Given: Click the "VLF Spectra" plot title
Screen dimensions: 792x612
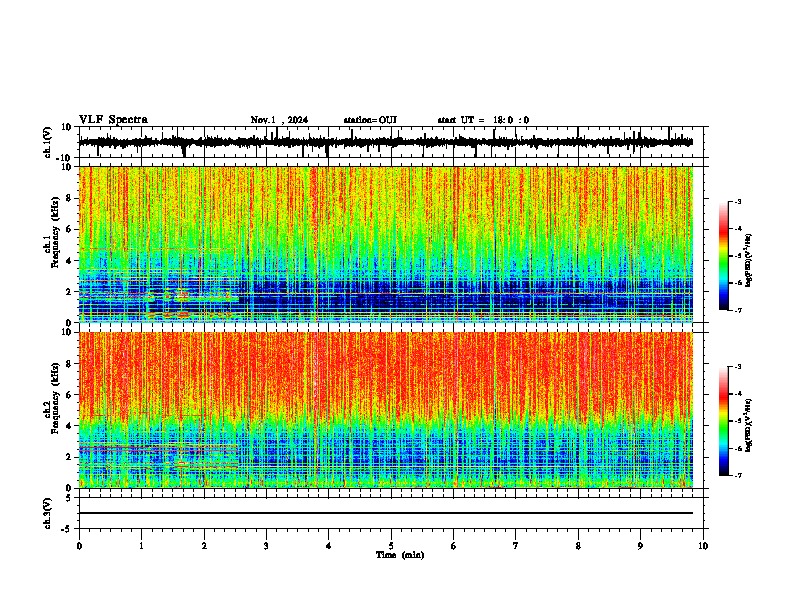Looking at the screenshot, I should pyautogui.click(x=113, y=119).
